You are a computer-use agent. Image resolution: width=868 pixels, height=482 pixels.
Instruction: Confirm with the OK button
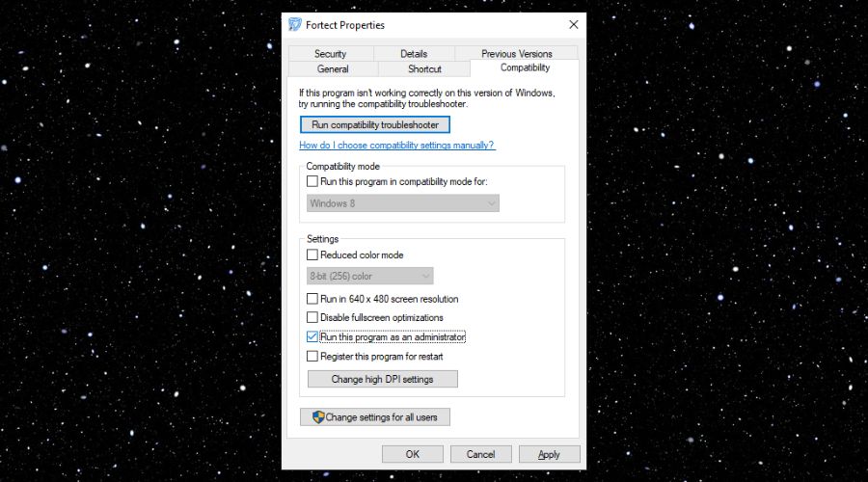tap(413, 454)
